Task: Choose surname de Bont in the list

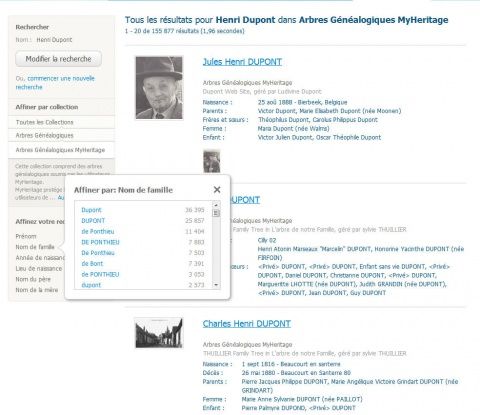Action: (x=92, y=264)
